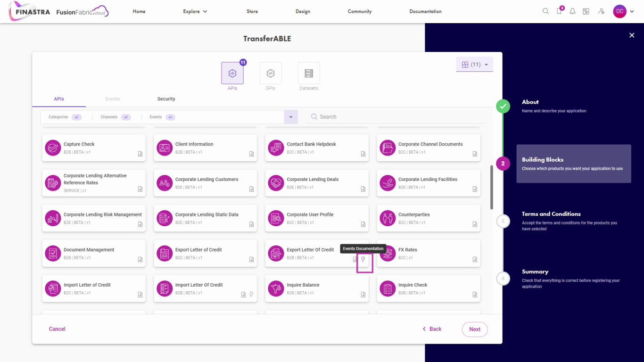Click the DC user avatar
Screen dimensions: 644x362
[x=619, y=11]
